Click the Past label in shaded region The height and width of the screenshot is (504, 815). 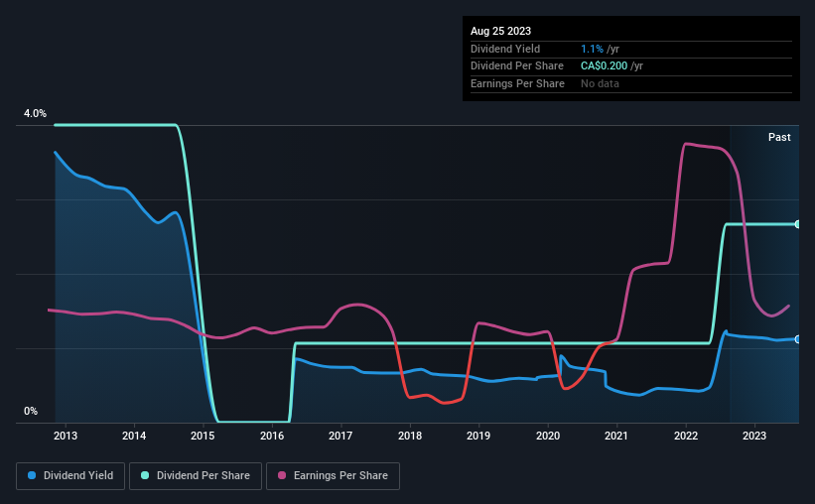[779, 137]
